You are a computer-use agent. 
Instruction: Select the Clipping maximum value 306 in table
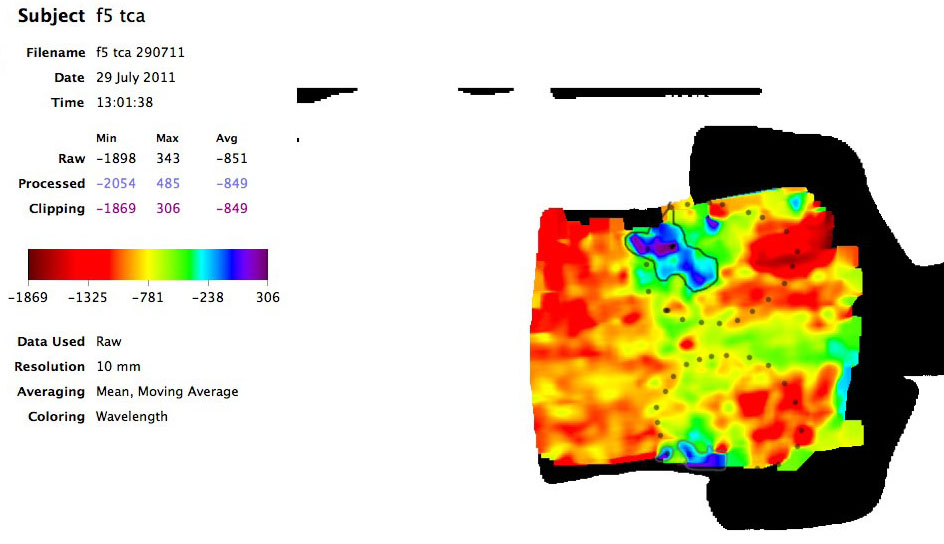tap(167, 209)
